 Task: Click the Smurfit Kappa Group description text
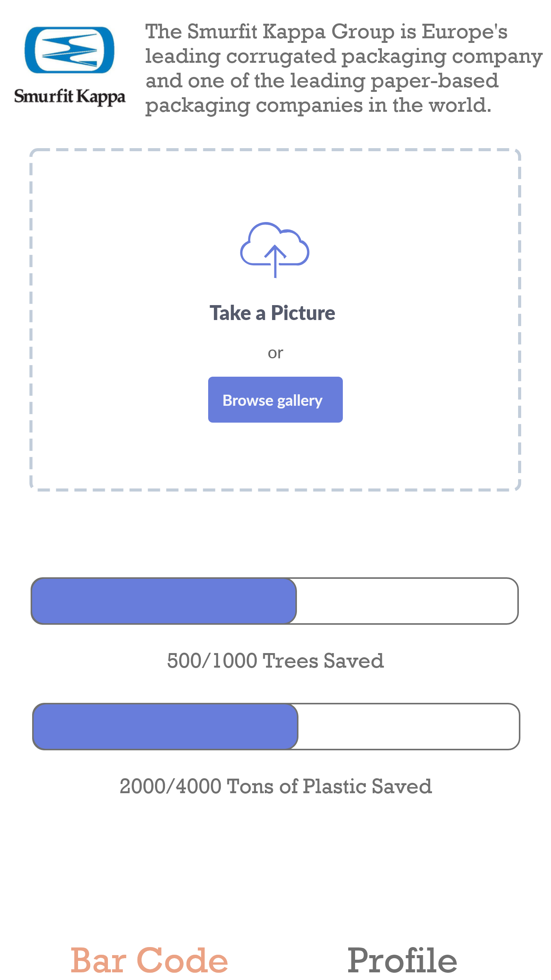pyautogui.click(x=325, y=68)
